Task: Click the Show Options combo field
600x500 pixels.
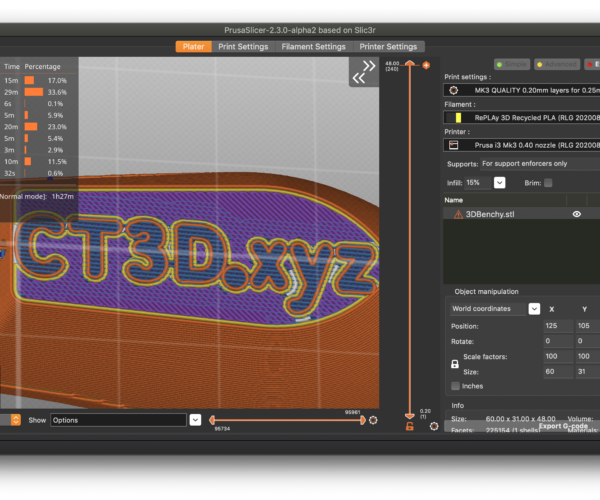Action: click(x=118, y=420)
